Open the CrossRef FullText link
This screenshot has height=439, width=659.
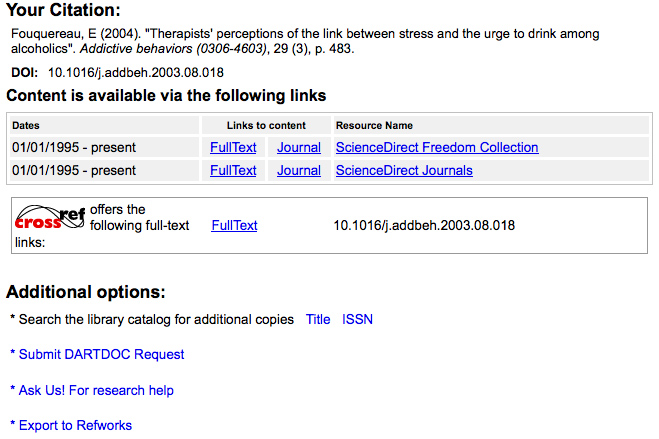tap(234, 225)
